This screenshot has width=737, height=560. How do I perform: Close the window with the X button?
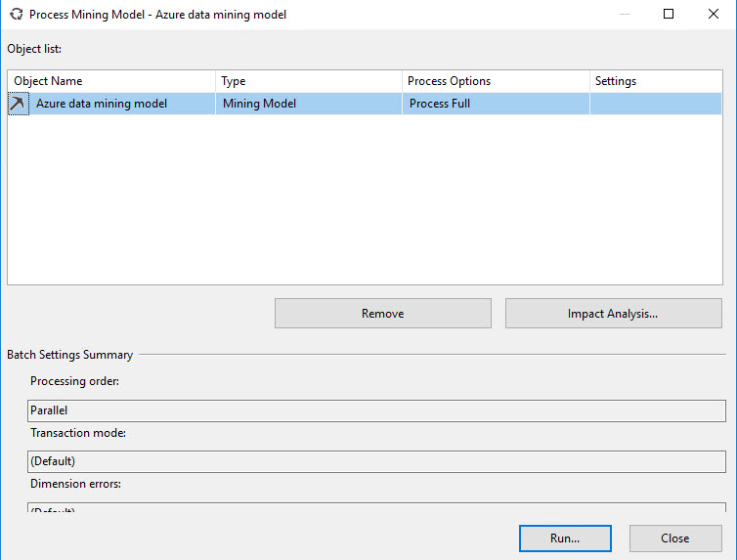[x=713, y=14]
